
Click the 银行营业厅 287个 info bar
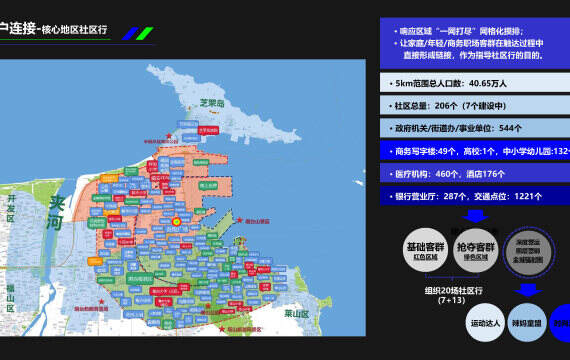[x=475, y=196]
